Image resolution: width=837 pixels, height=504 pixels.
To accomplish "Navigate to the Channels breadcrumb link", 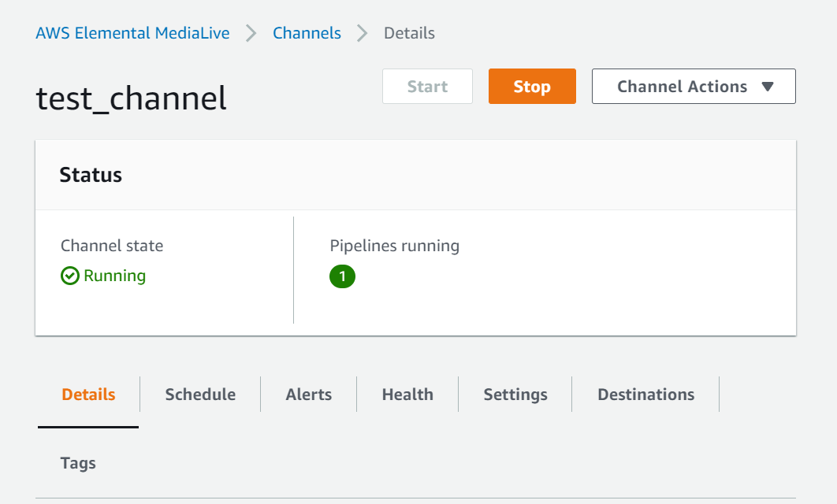I will point(307,33).
